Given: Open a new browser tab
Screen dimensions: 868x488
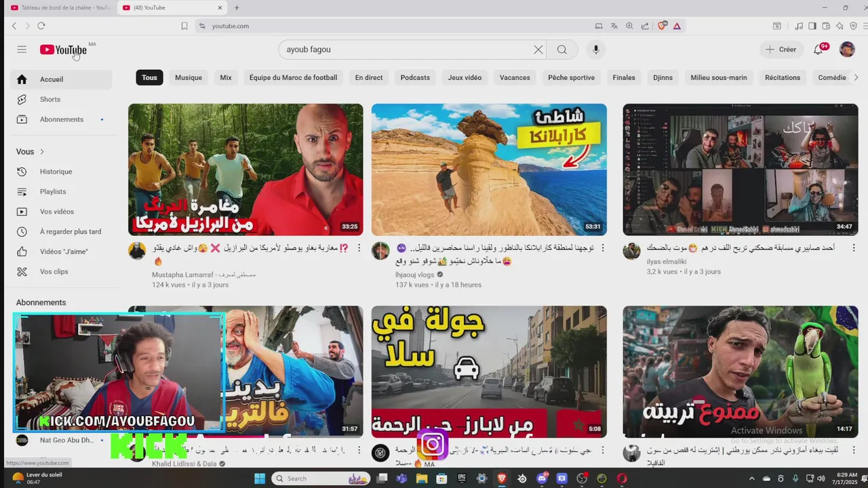Looking at the screenshot, I should (x=237, y=7).
